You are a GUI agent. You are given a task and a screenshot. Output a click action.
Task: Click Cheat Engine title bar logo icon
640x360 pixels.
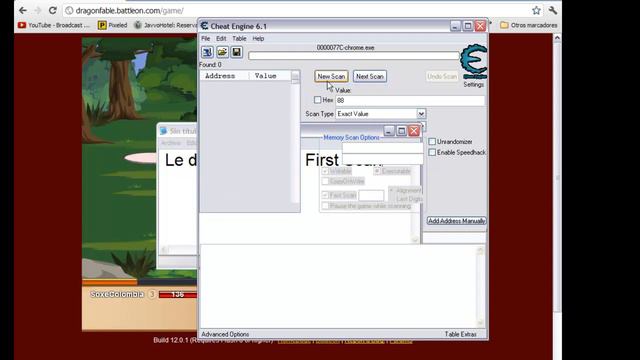tap(204, 26)
